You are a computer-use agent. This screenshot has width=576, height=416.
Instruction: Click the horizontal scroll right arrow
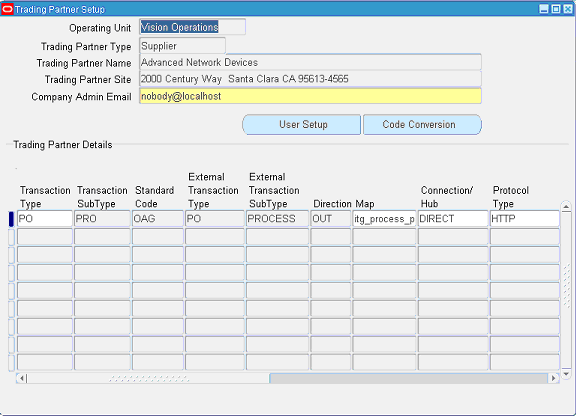[553, 378]
